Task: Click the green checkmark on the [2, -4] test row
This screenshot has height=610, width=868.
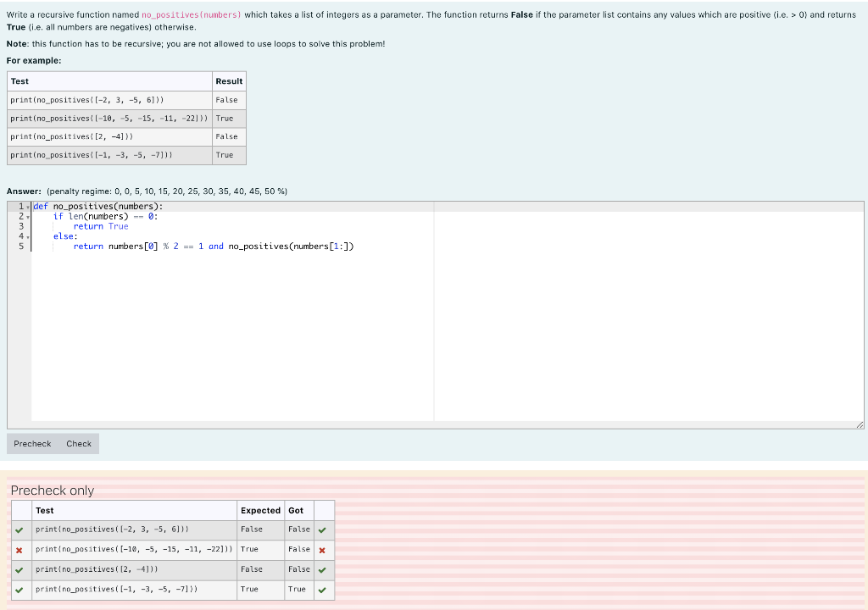Action: [x=20, y=569]
